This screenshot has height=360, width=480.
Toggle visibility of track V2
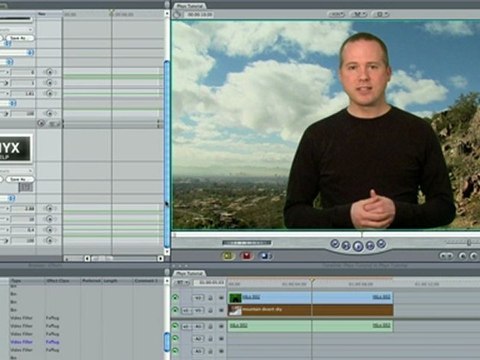(x=175, y=297)
